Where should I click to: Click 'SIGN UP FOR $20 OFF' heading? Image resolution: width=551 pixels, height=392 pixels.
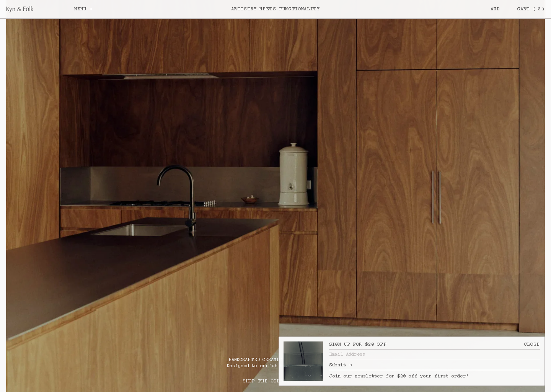click(358, 344)
